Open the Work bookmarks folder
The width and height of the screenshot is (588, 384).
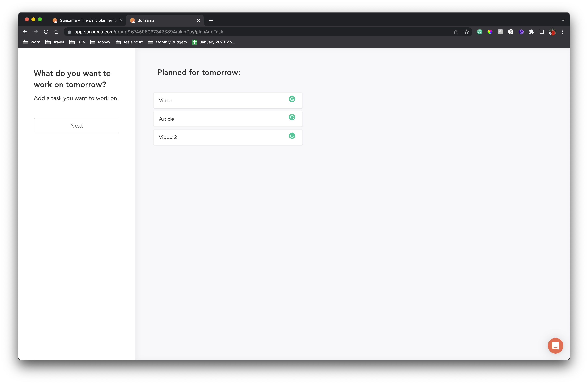[31, 42]
